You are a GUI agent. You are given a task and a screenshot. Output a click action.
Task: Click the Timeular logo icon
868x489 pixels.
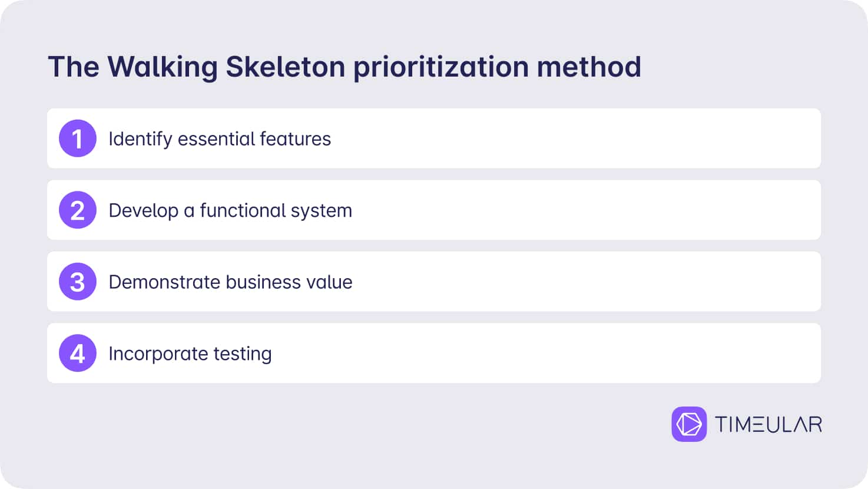[689, 424]
